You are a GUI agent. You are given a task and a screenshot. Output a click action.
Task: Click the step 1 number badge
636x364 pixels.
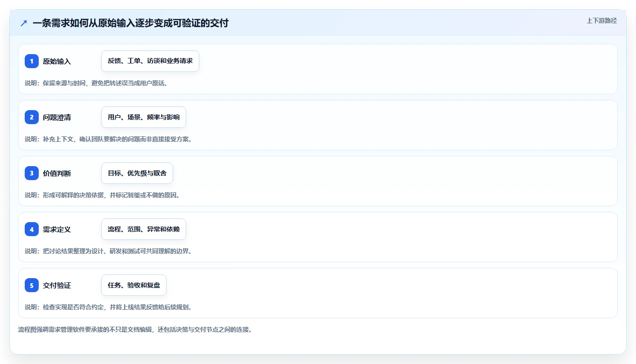pos(32,61)
